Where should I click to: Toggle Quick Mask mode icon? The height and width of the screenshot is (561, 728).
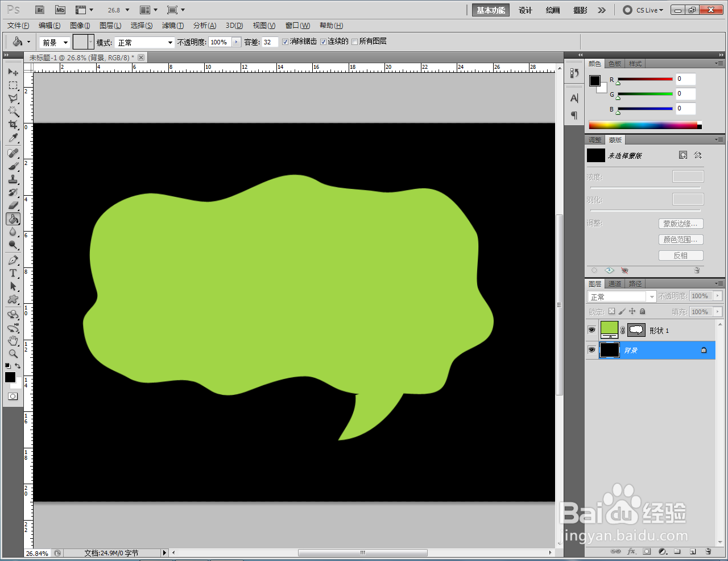coord(13,396)
